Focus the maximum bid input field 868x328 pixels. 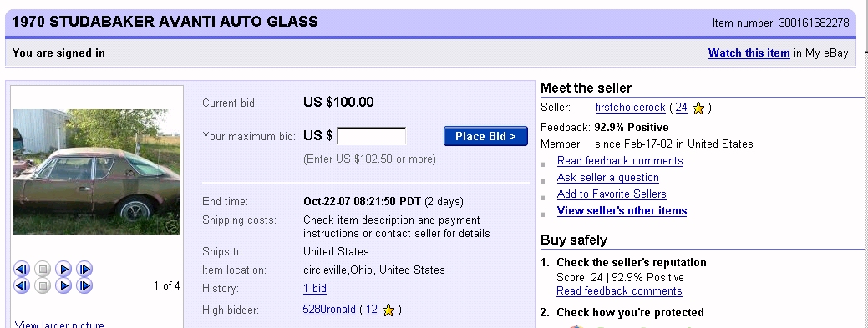[372, 136]
